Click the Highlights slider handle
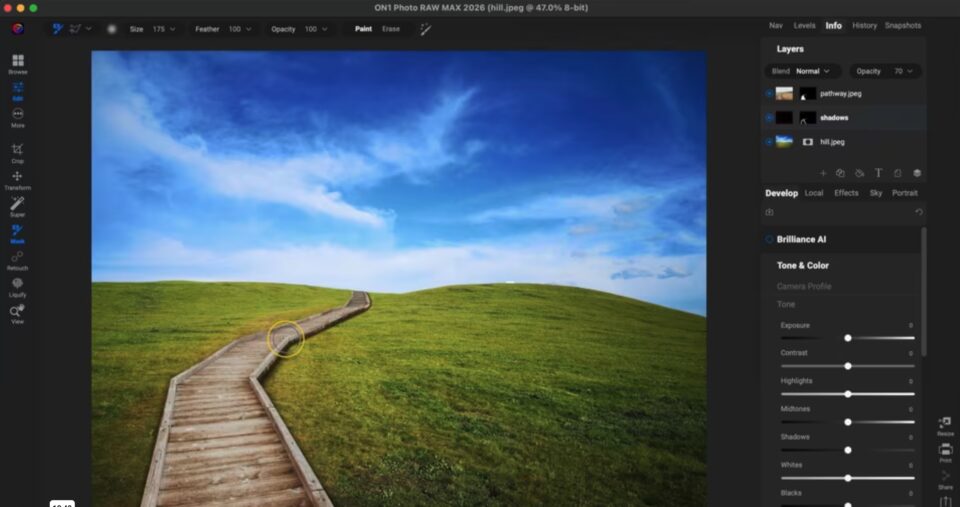Viewport: 960px width, 507px height. 848,394
